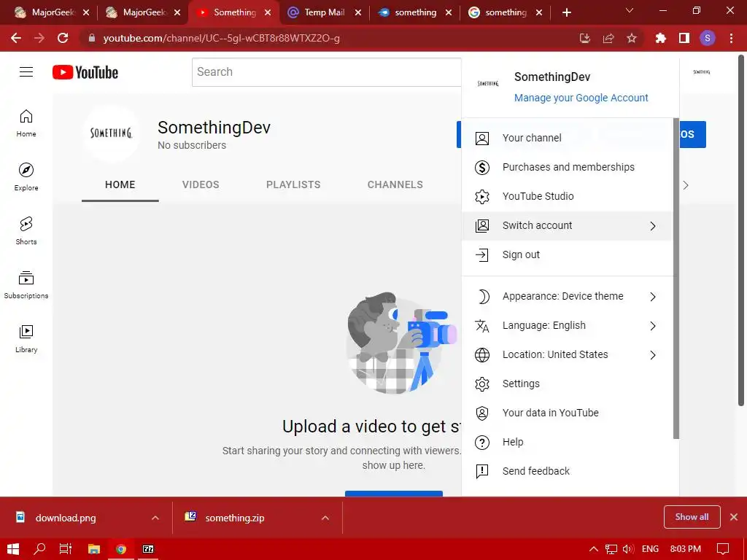Screen dimensions: 747x560
Task: Click the page vertical scrollbar
Action: 741,231
